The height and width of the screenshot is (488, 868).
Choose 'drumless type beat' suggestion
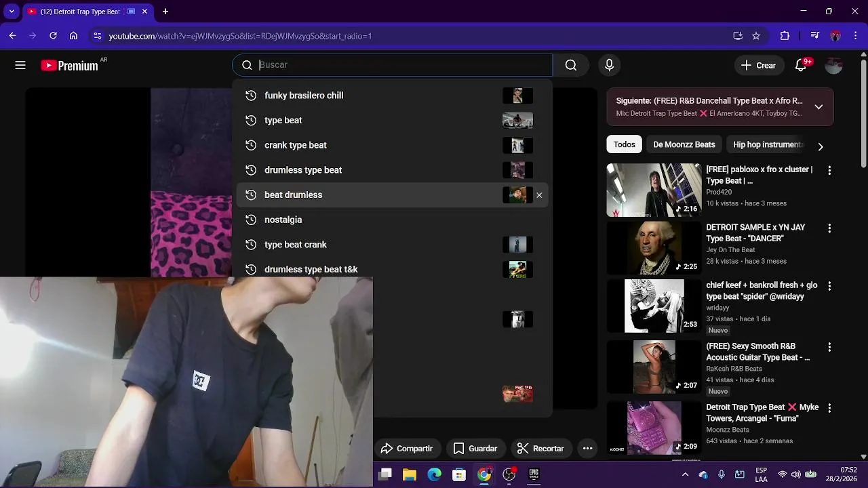(x=393, y=170)
